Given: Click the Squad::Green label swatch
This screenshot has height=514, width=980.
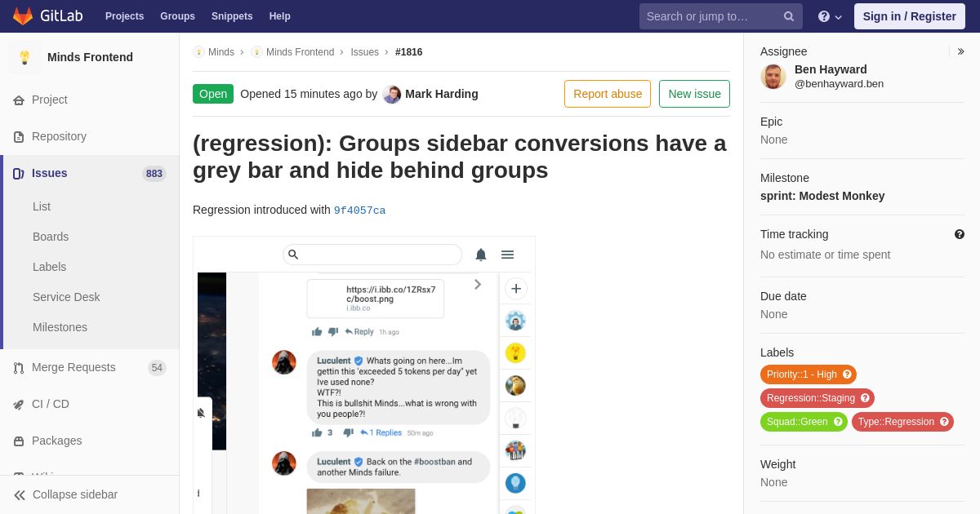Looking at the screenshot, I should pyautogui.click(x=804, y=422).
